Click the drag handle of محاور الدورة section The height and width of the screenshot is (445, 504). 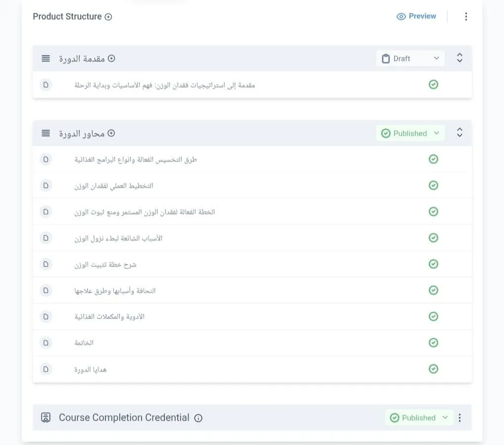[x=46, y=133]
